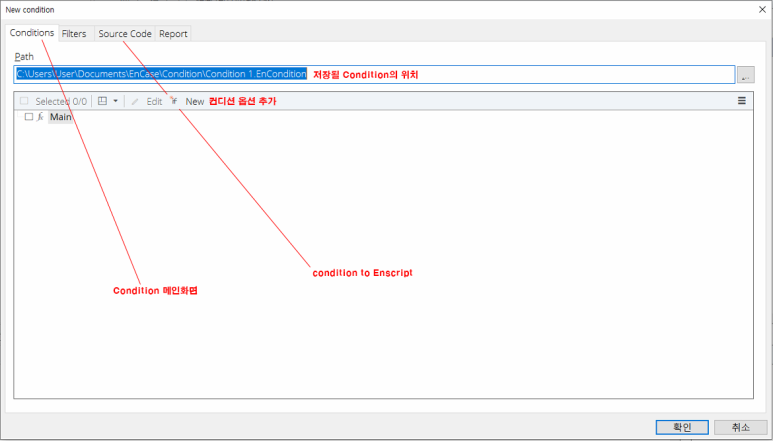Switch to the Report tab
773x441 pixels.
(173, 34)
